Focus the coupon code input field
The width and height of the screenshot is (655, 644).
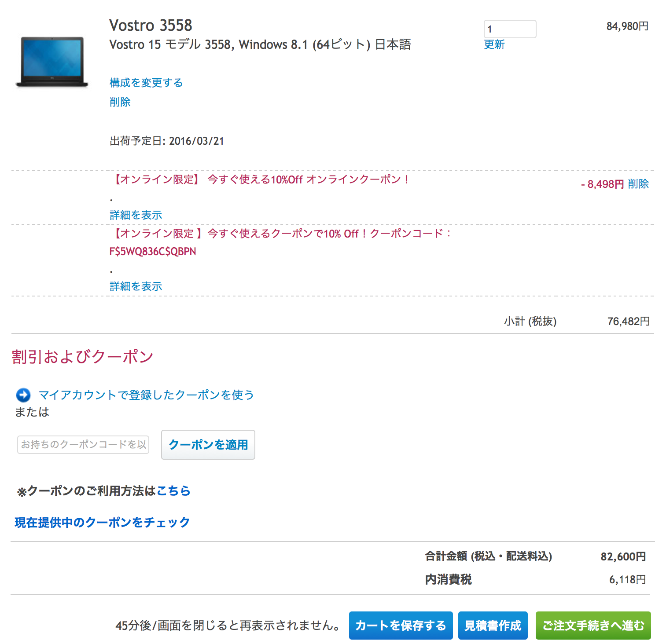83,445
